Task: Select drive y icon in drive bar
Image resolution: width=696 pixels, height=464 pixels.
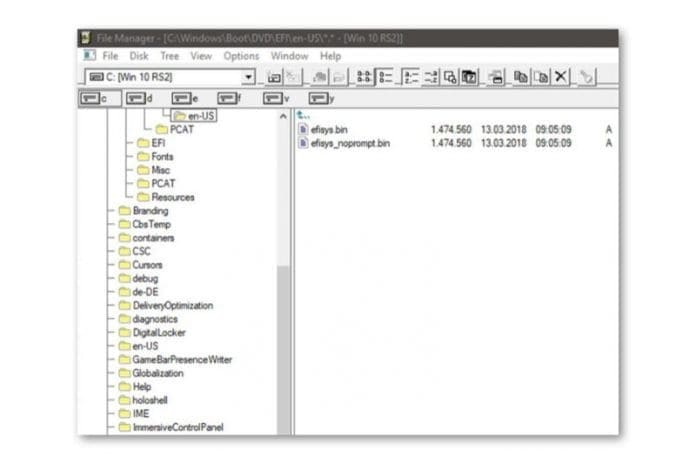Action: coord(320,98)
